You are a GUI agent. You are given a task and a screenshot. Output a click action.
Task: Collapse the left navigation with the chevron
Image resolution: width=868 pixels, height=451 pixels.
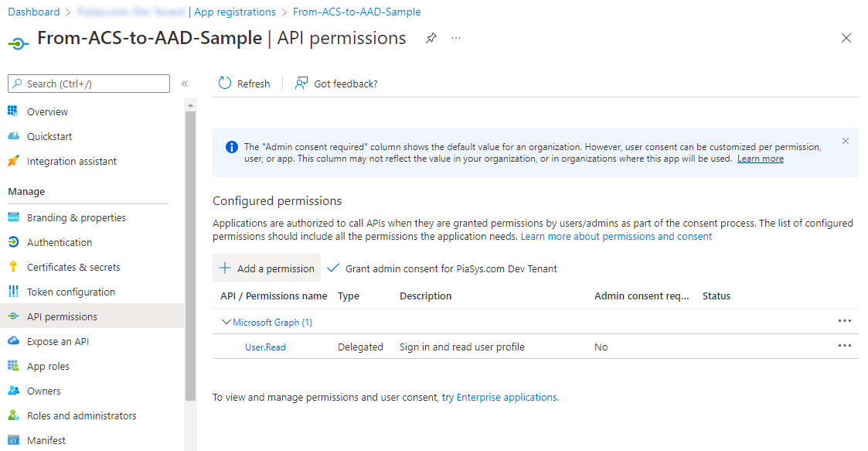pyautogui.click(x=186, y=85)
